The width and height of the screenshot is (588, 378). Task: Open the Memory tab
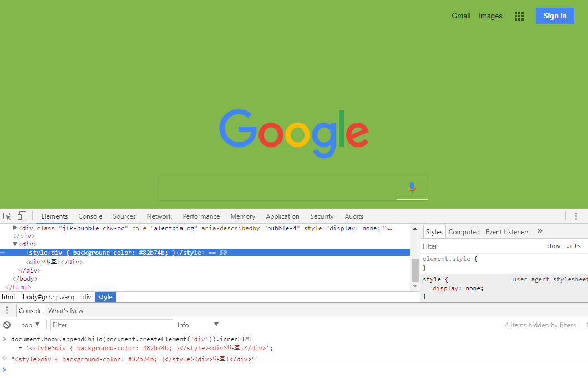coord(242,216)
